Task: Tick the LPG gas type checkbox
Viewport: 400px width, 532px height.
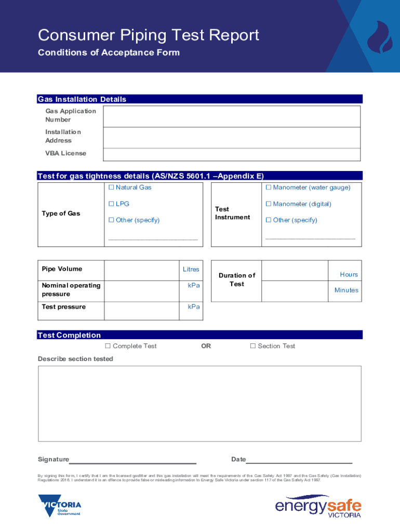Action: point(111,204)
